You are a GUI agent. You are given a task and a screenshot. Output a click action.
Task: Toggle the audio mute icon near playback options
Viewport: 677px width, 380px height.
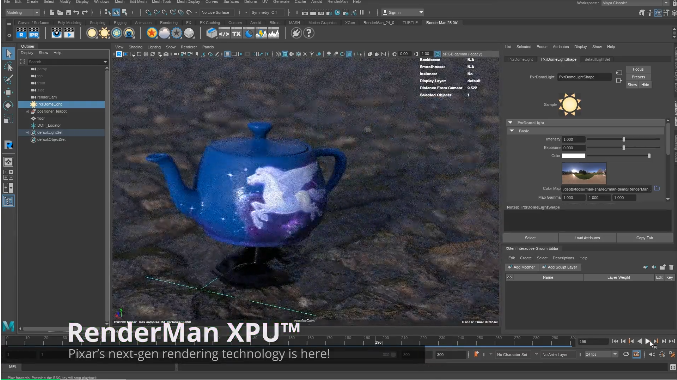652,355
